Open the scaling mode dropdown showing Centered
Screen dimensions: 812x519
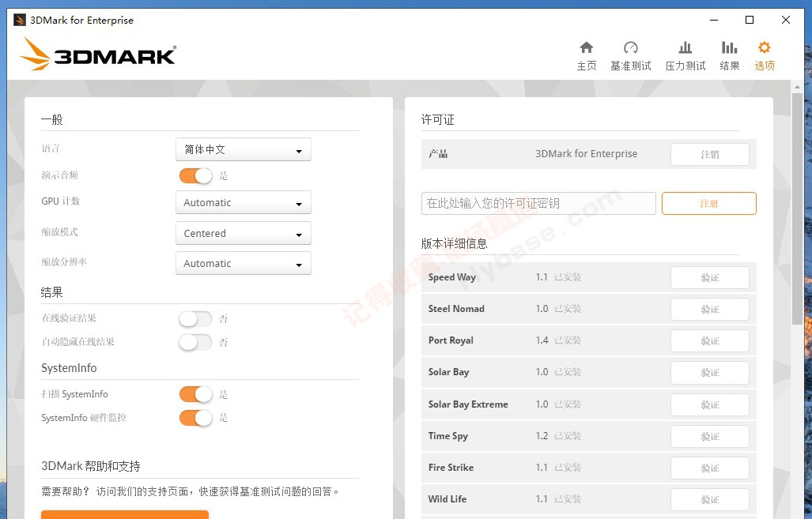pos(243,234)
